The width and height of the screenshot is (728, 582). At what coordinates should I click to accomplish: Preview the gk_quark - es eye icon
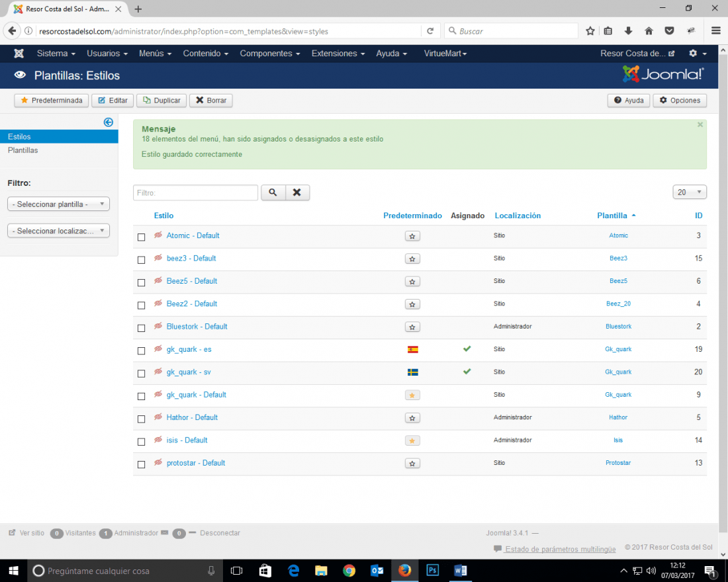(x=158, y=349)
